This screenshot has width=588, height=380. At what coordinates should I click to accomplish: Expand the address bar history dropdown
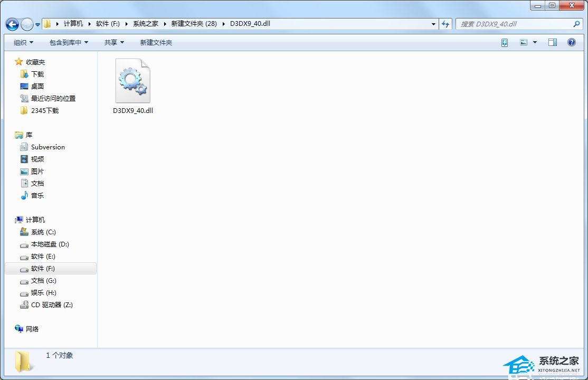coord(433,24)
